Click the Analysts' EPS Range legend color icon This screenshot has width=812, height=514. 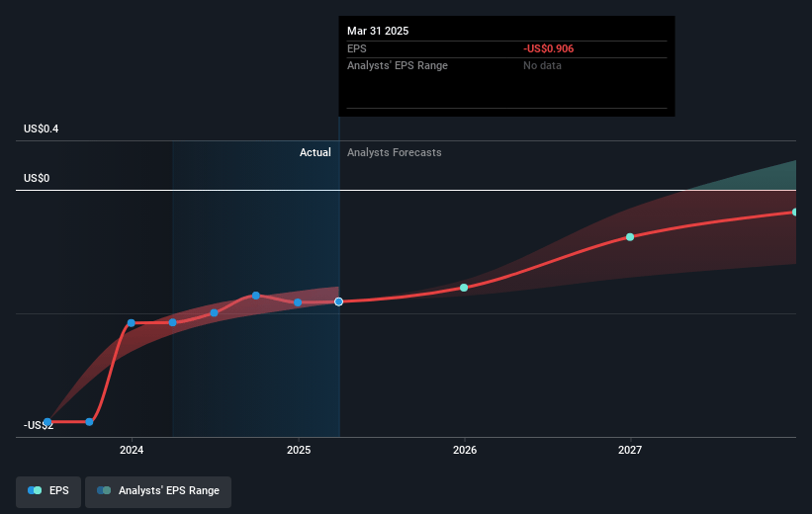(104, 490)
